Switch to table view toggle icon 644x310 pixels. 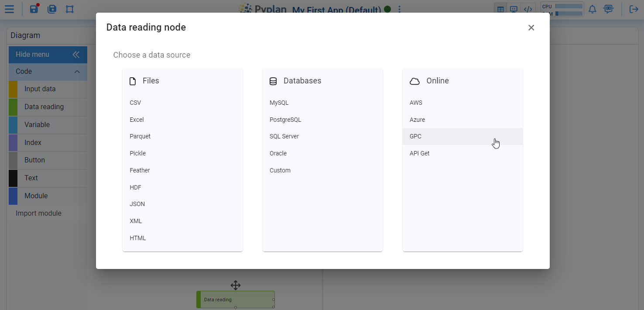tap(500, 9)
